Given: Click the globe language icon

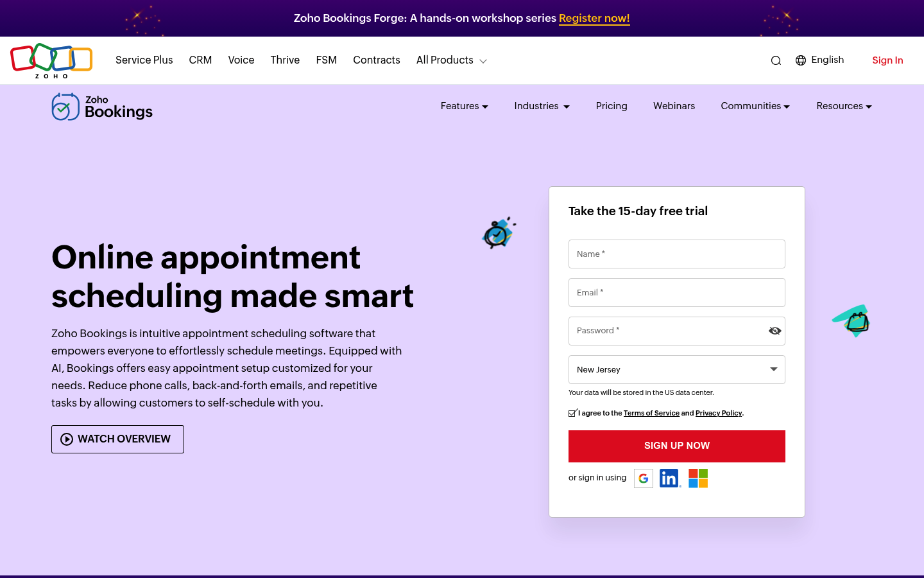Looking at the screenshot, I should [800, 60].
